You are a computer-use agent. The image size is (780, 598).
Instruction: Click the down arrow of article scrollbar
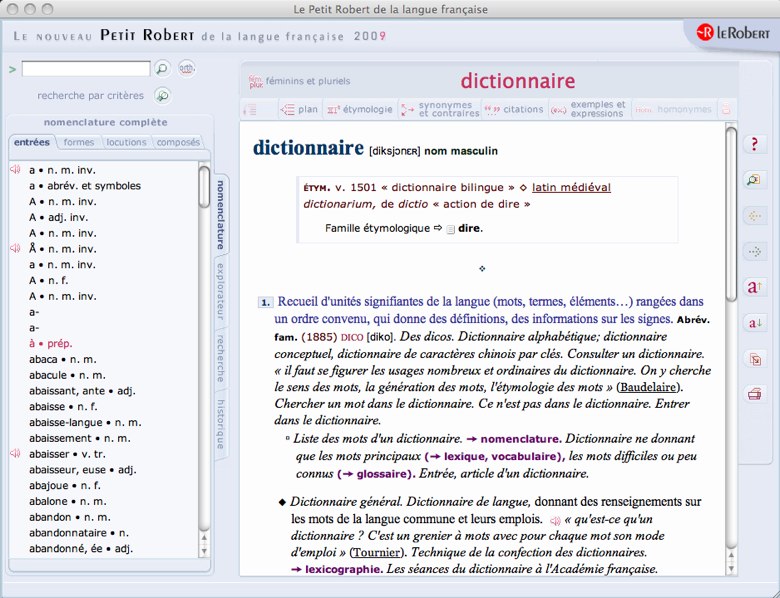click(x=731, y=568)
